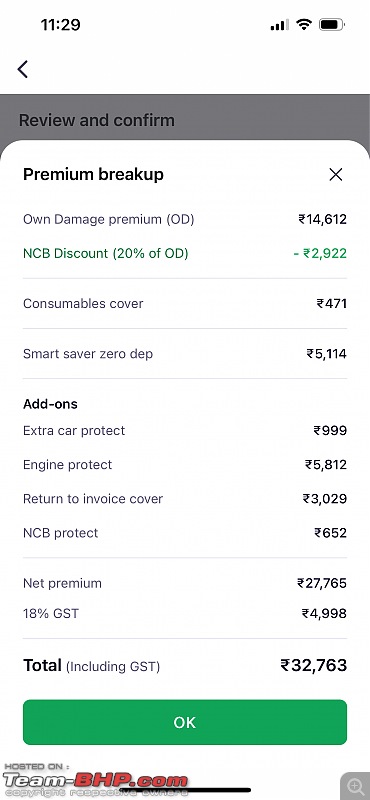The width and height of the screenshot is (370, 800).
Task: Tap the zoom magnifier icon
Action: click(x=355, y=785)
